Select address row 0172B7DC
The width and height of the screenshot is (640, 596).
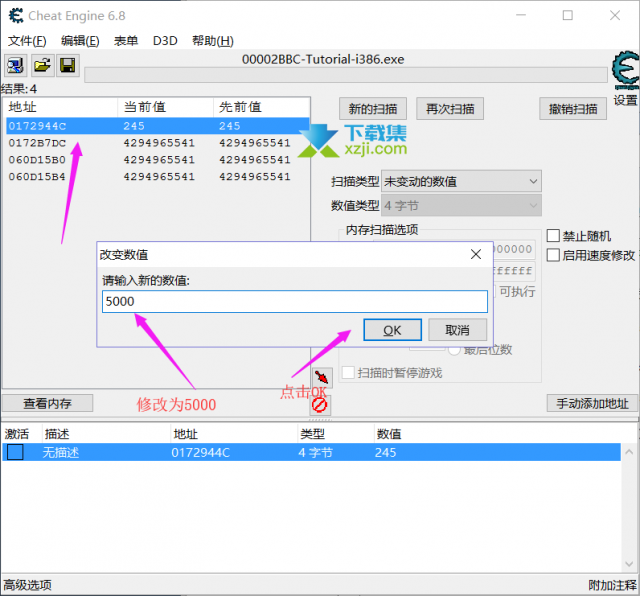158,143
